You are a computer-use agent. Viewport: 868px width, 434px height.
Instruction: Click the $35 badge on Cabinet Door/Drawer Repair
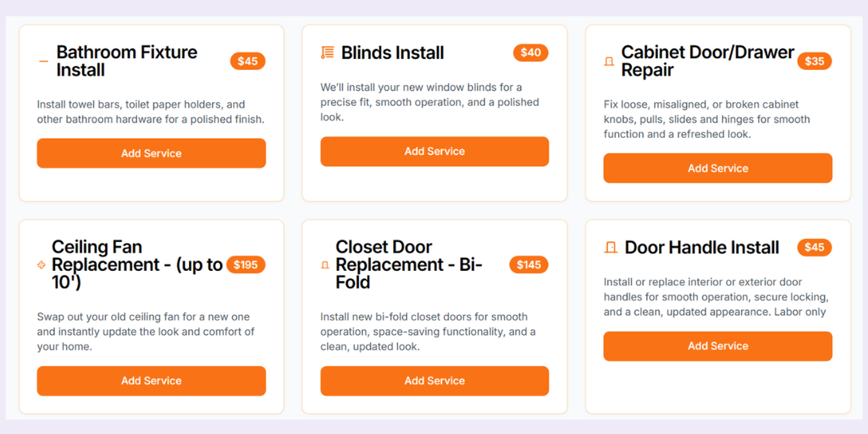pyautogui.click(x=814, y=61)
